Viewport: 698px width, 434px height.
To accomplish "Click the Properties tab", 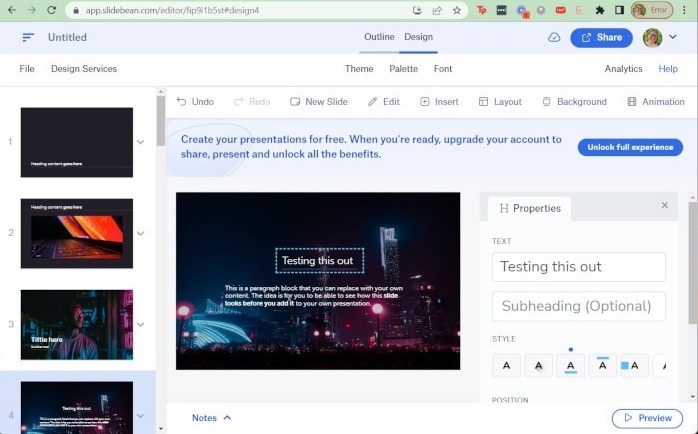I will click(x=530, y=208).
